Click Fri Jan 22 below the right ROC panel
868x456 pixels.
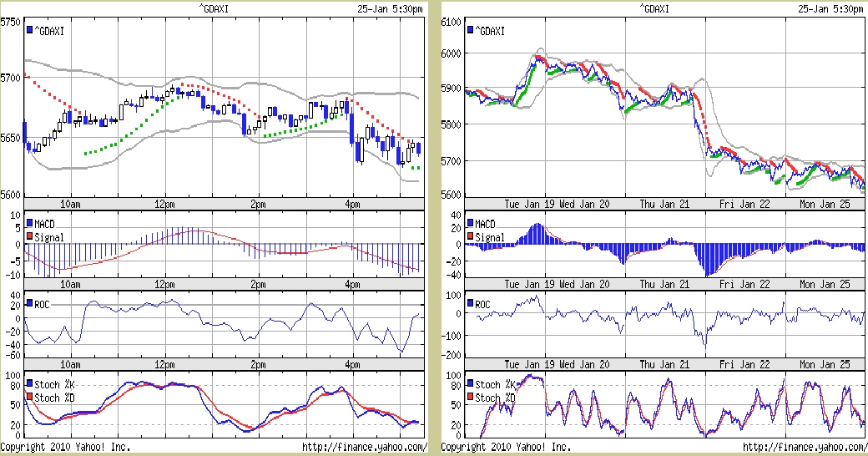point(744,365)
